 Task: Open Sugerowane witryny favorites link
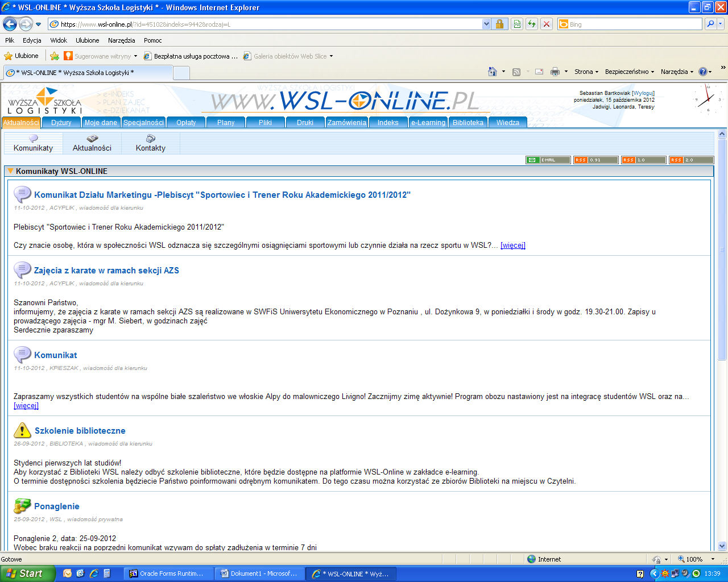click(x=101, y=56)
